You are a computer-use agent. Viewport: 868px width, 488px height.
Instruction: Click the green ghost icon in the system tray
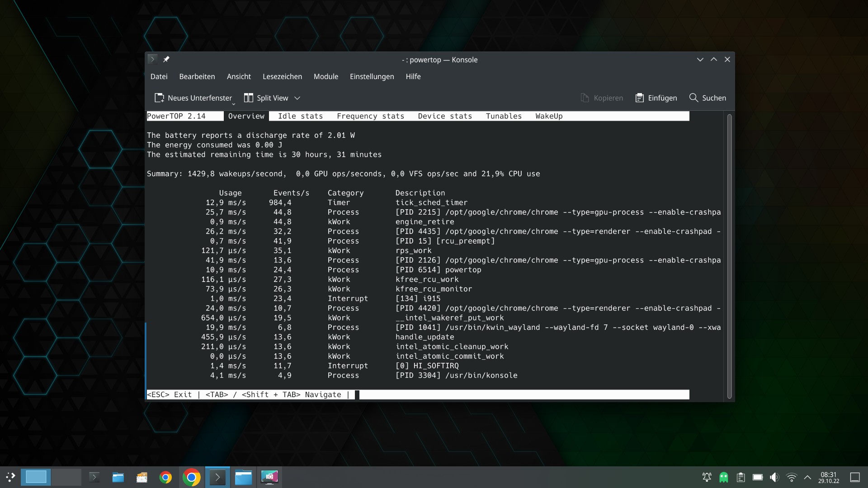(724, 477)
